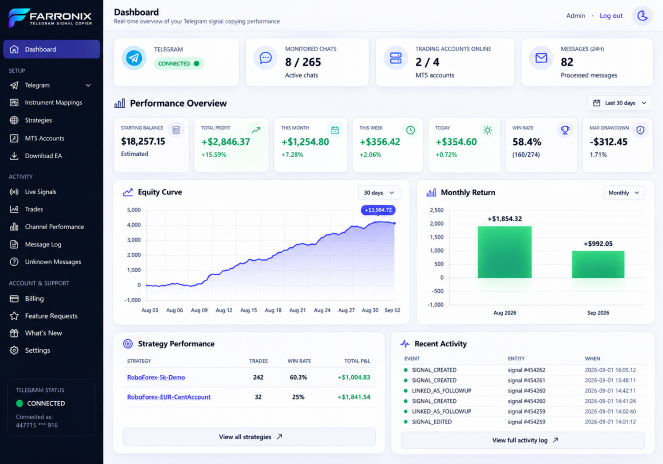663x464 pixels.
Task: Open RoboForex-EUR-CentAccount strategy link
Action: (x=169, y=397)
